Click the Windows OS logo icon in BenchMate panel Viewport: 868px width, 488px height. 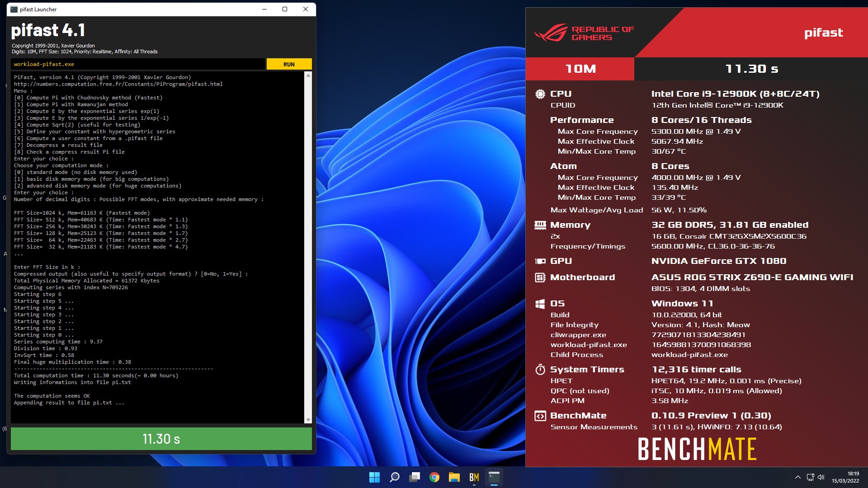[x=540, y=304]
